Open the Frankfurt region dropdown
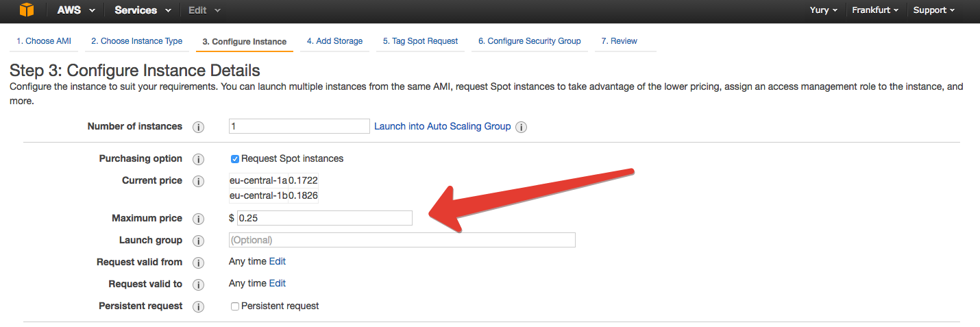This screenshot has height=327, width=980. (875, 10)
